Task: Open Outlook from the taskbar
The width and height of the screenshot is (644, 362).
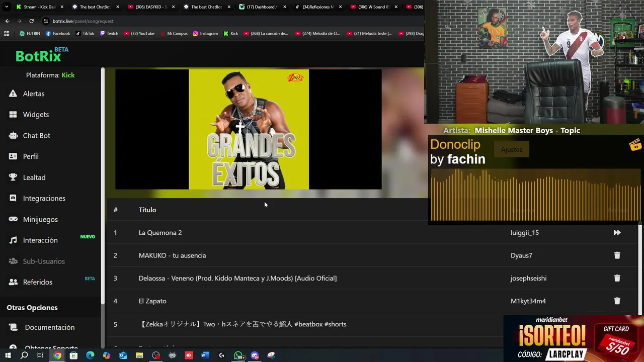Action: tap(123, 355)
